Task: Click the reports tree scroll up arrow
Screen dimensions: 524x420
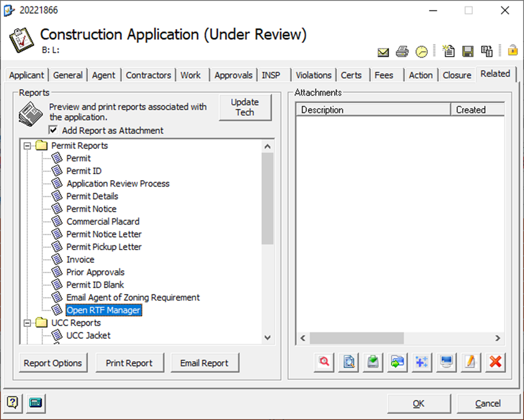Action: 267,146
